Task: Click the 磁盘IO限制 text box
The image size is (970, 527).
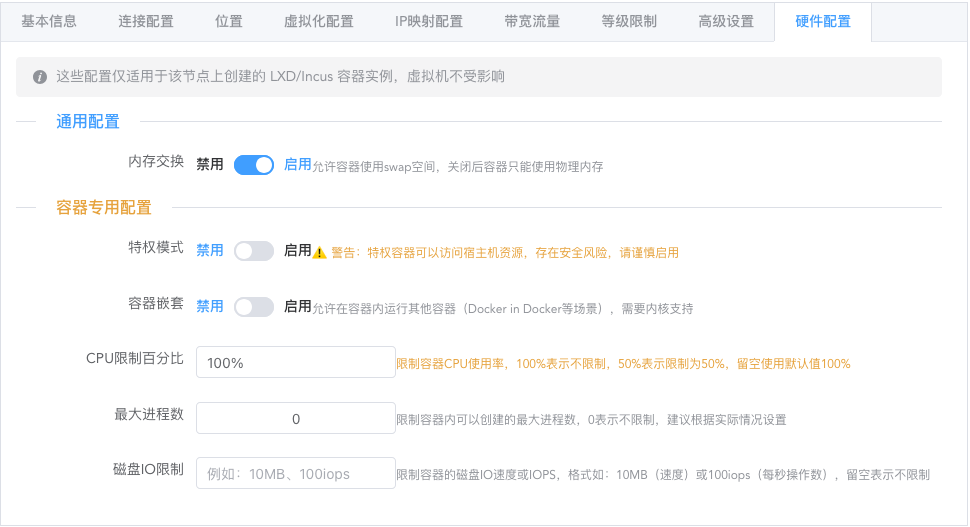Action: coord(296,474)
